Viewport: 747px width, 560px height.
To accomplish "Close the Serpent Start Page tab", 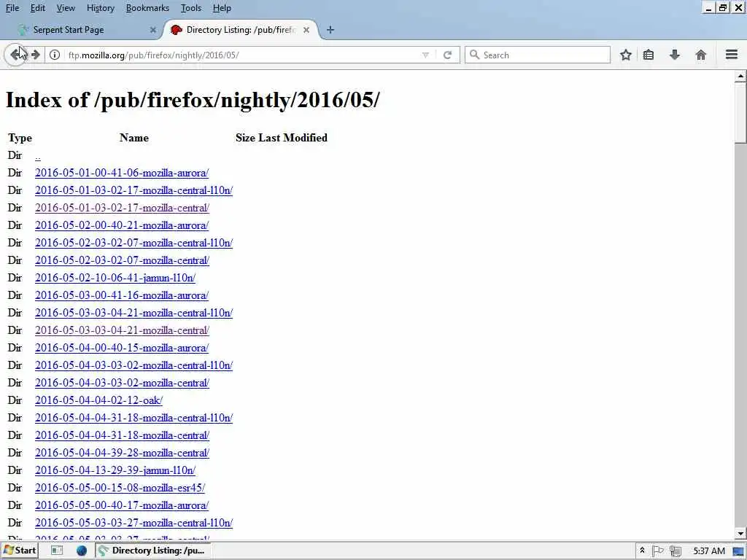I will pos(153,30).
